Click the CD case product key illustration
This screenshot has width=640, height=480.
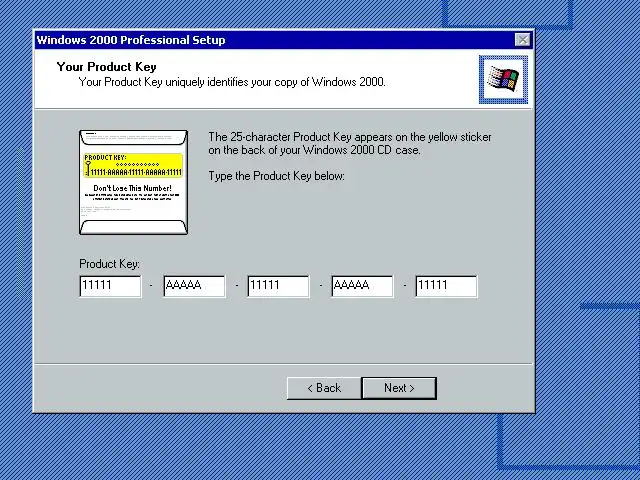click(x=133, y=182)
